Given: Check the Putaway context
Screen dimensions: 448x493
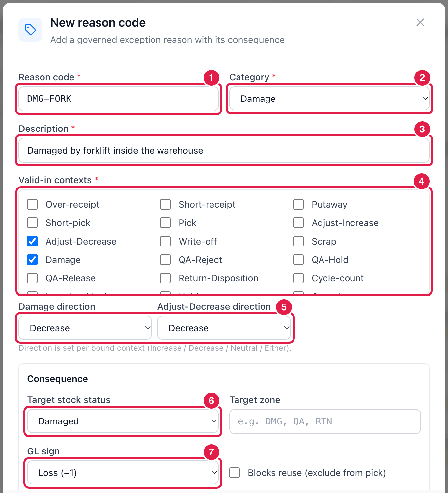Looking at the screenshot, I should tap(298, 204).
